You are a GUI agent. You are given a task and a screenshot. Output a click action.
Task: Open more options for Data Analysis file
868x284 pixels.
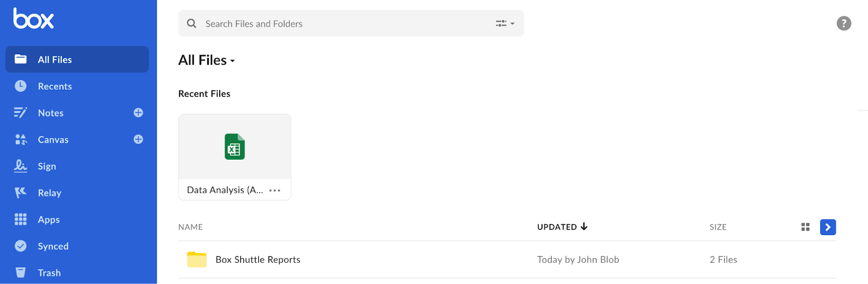[275, 190]
